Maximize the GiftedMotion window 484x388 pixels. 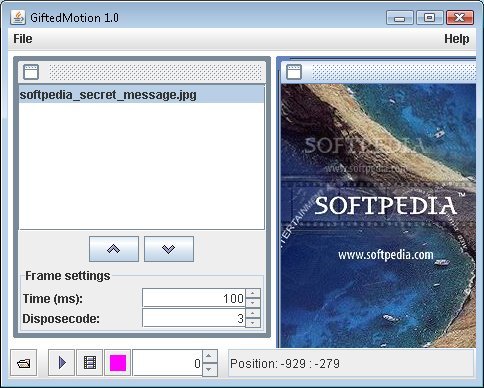[x=429, y=18]
